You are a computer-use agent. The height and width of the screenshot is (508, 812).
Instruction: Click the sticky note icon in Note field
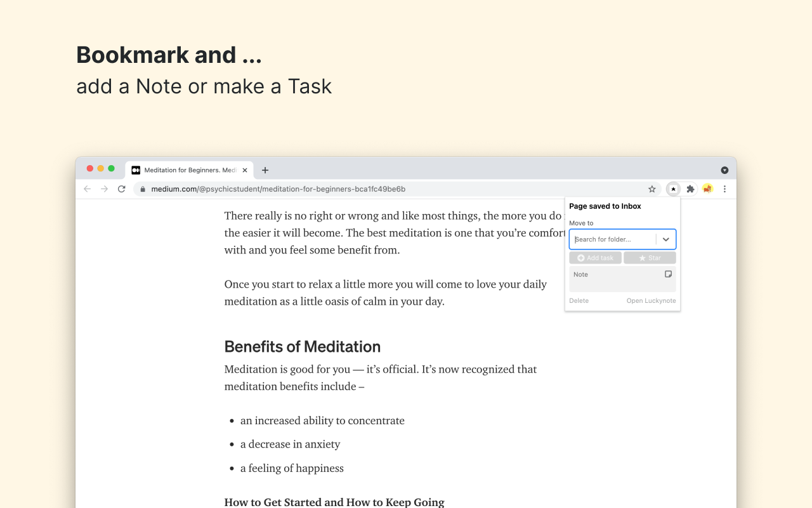pos(668,274)
